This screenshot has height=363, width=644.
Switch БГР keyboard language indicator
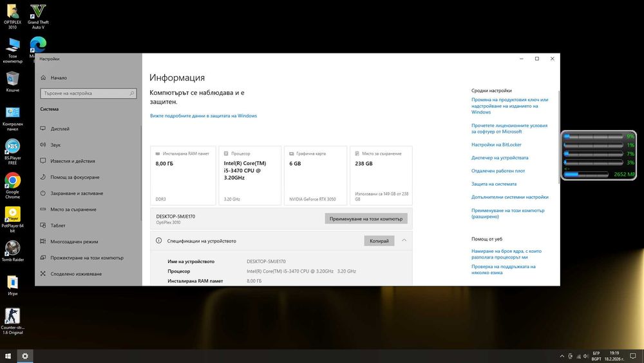coord(596,356)
